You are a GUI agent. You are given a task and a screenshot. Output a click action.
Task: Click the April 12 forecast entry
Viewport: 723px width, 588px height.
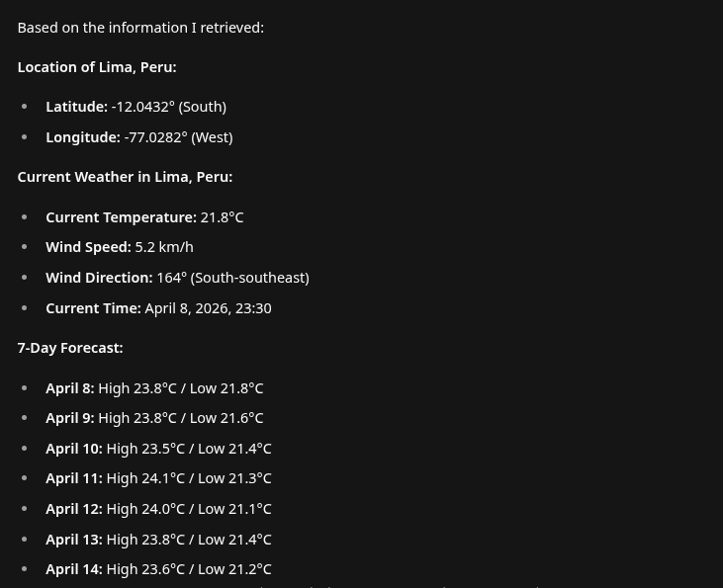[x=158, y=509]
